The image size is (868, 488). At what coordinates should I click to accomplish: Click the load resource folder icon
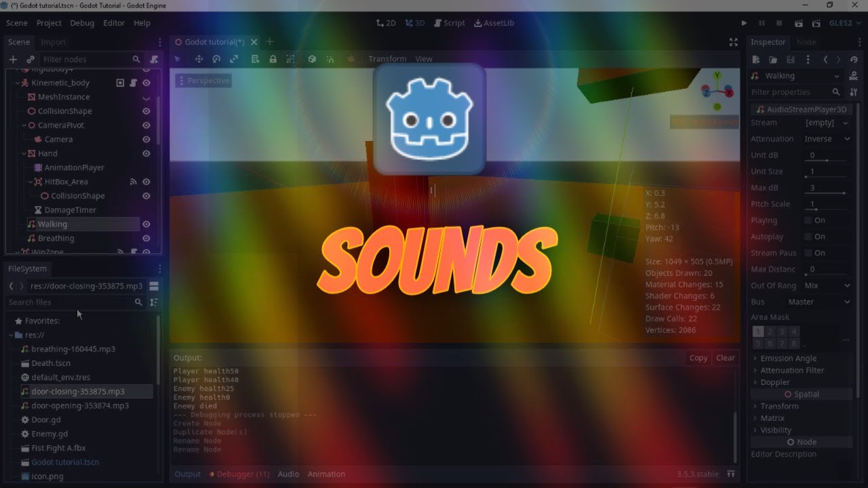click(x=773, y=60)
